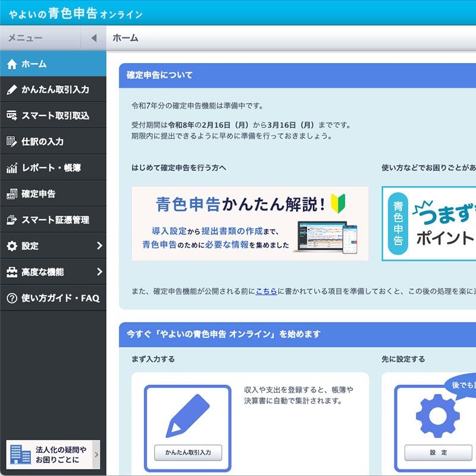
Task: Advance the 法人化の疑問 banner with its arrow
Action: [96, 455]
